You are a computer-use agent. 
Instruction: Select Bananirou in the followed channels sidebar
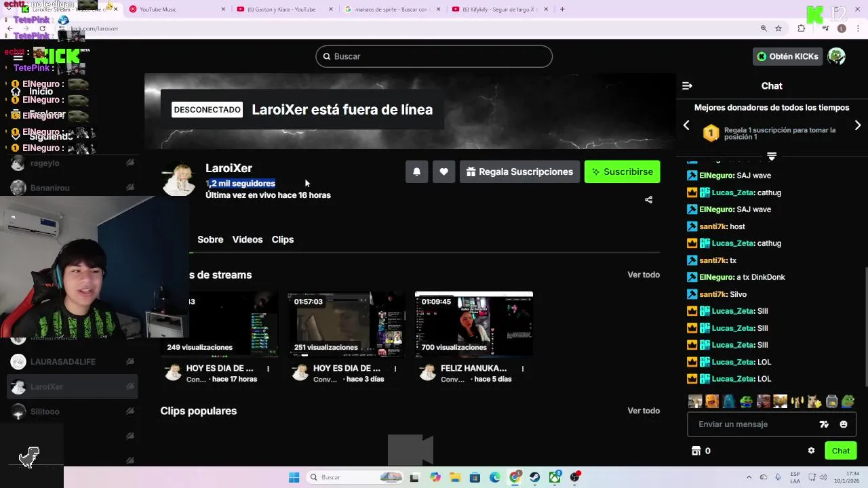(x=72, y=188)
